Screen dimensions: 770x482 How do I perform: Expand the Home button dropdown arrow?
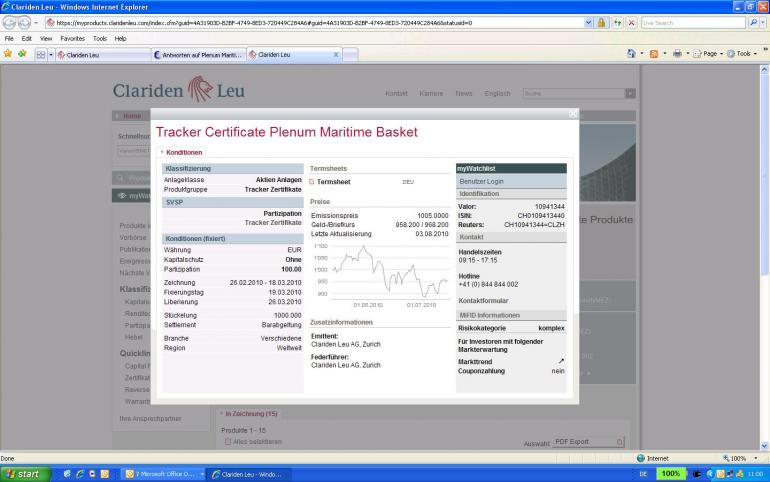point(642,54)
